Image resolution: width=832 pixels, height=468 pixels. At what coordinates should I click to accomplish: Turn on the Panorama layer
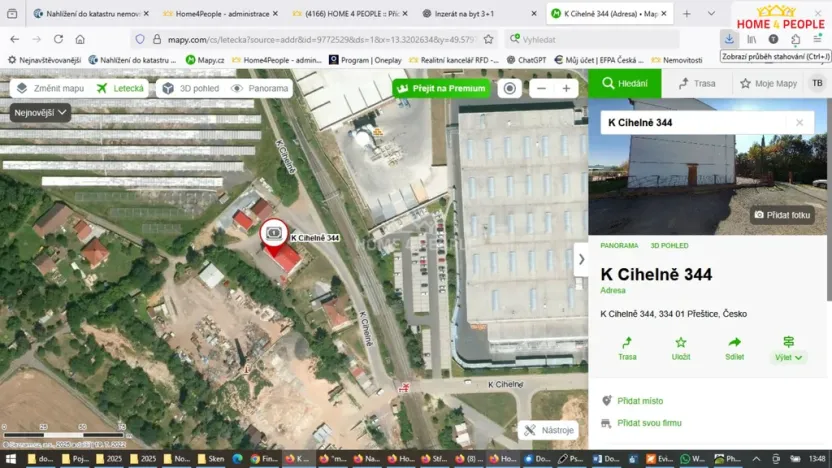pyautogui.click(x=260, y=88)
